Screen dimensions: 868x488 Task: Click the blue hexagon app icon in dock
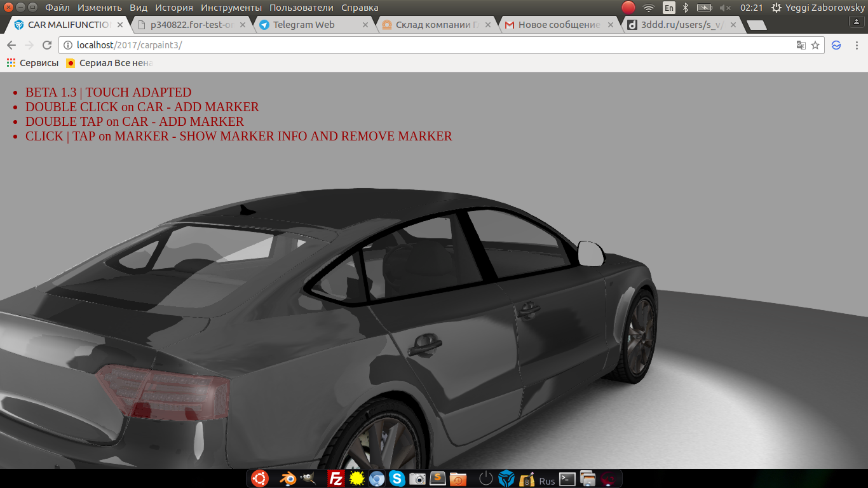coord(506,479)
